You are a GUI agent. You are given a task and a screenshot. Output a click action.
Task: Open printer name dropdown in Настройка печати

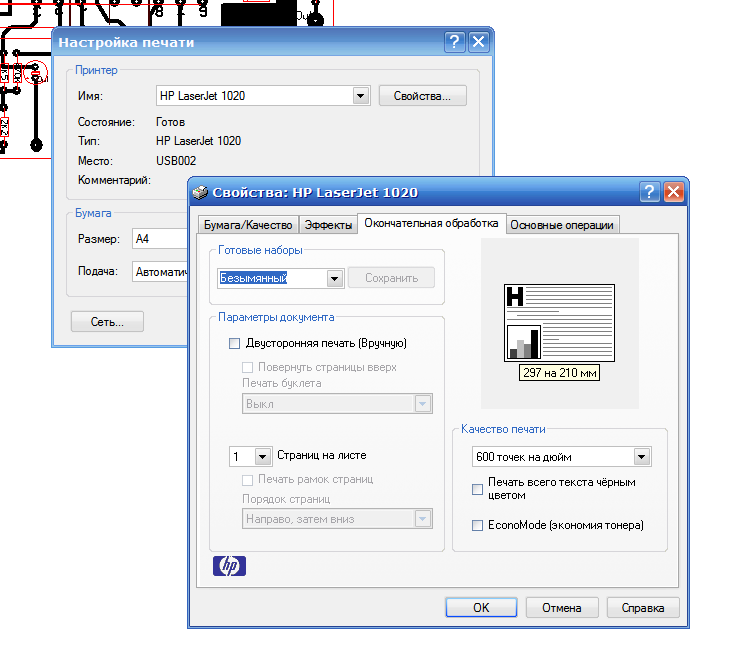point(360,96)
